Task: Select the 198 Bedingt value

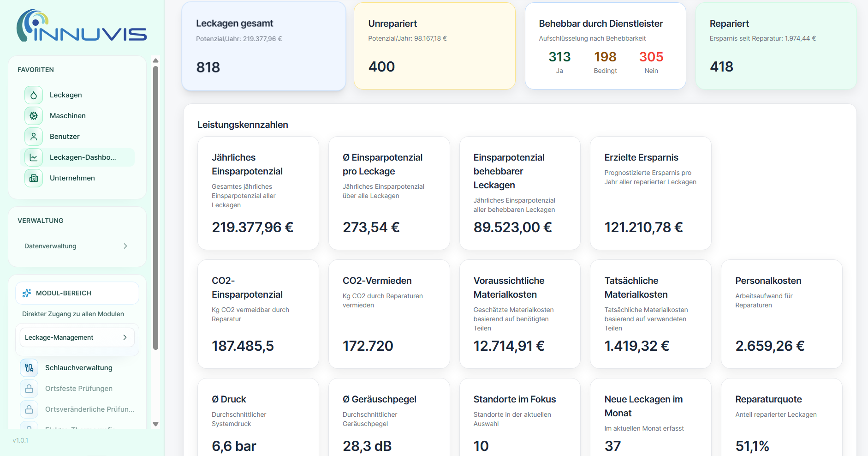Action: point(605,57)
